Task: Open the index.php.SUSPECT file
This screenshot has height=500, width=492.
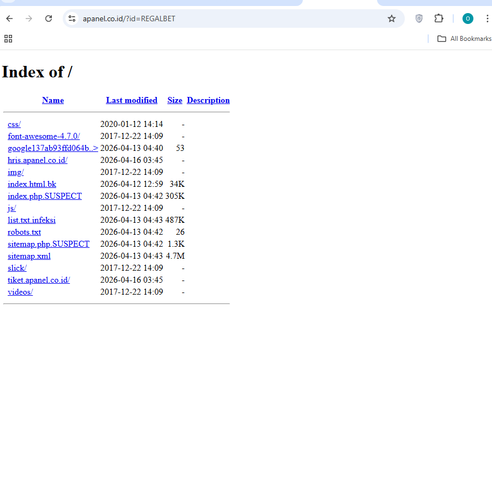Action: [45, 196]
